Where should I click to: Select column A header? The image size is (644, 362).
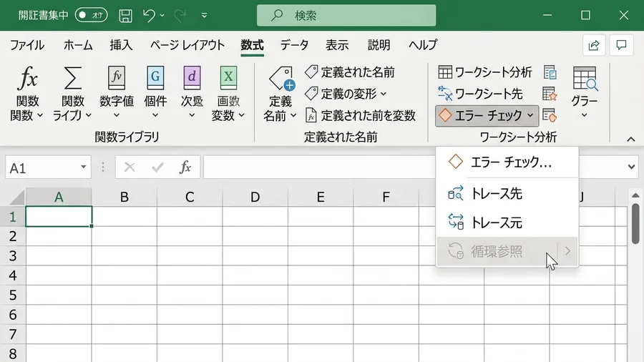click(x=59, y=197)
